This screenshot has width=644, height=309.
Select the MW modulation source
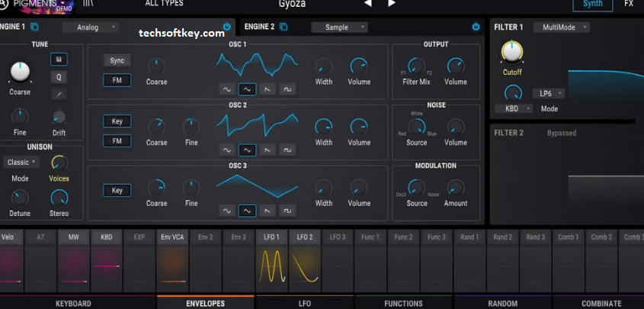[73, 237]
